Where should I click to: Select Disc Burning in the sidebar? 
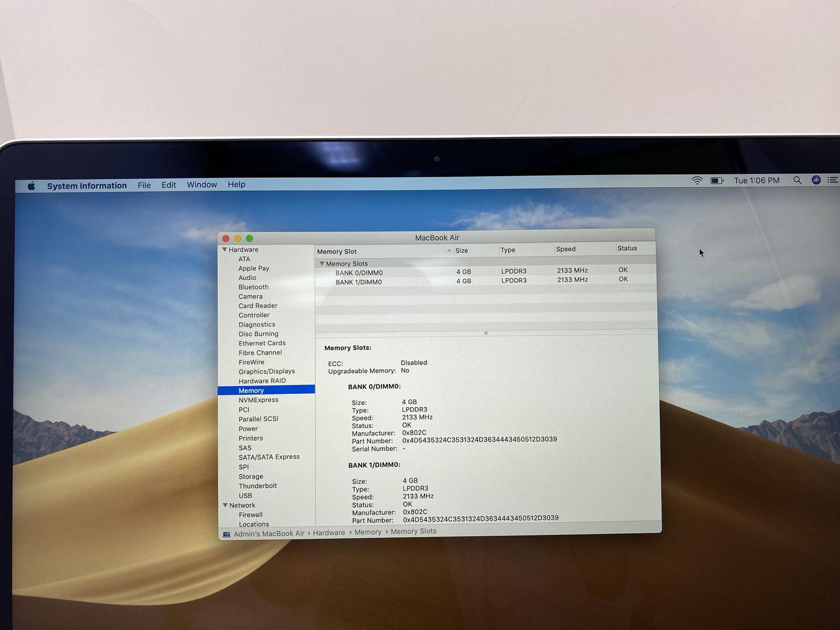point(258,334)
